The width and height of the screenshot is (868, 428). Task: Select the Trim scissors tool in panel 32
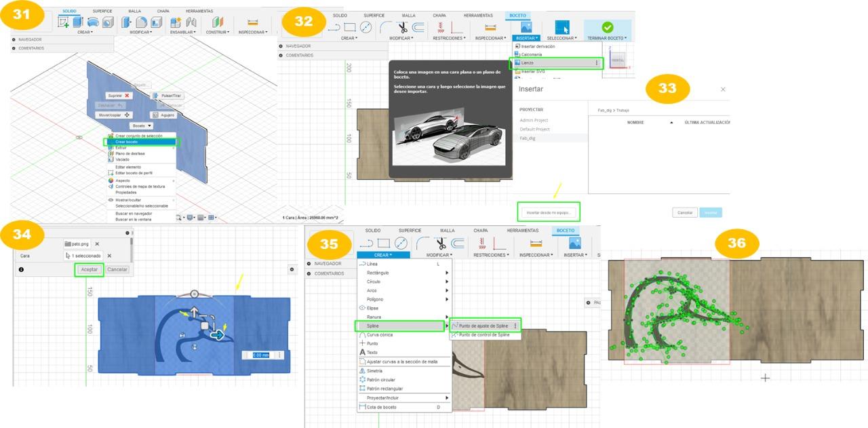coord(402,28)
